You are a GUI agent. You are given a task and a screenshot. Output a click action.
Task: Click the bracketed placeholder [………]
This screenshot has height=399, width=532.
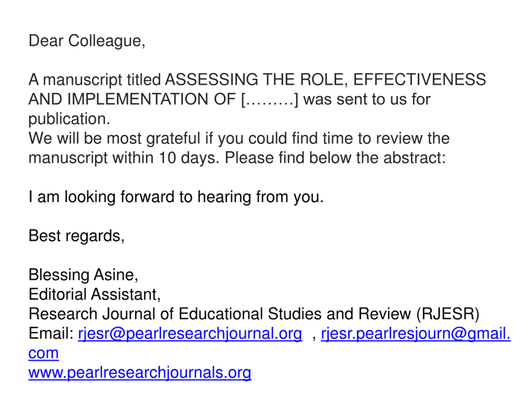270,99
